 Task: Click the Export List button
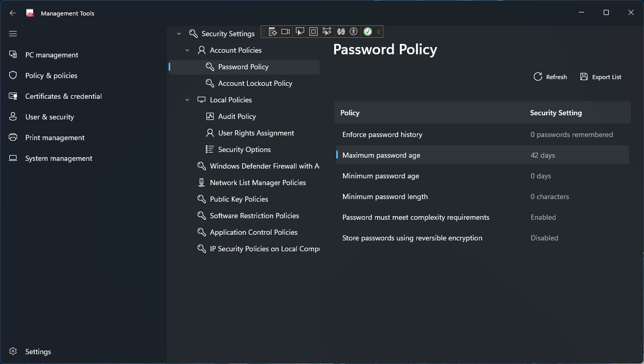point(601,77)
